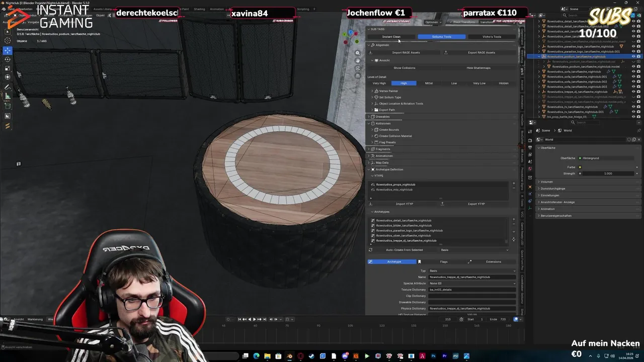Click the World Farbe color field

608,167
